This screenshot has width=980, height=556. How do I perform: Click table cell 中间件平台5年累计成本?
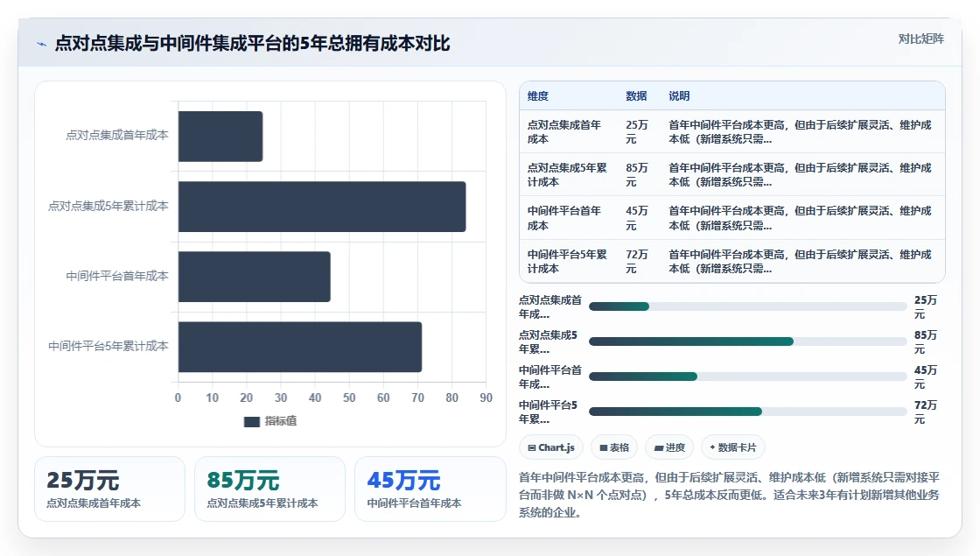coord(567,262)
